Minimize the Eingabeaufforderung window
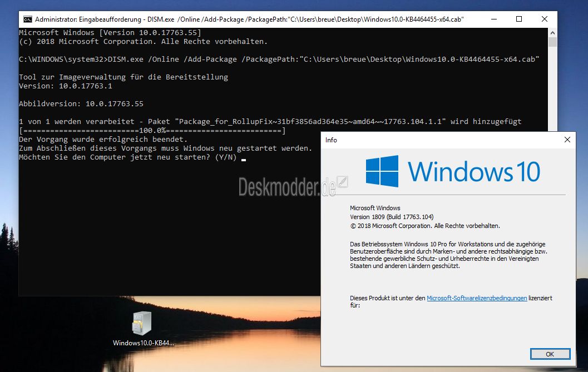Image resolution: width=588 pixels, height=372 pixels. click(x=494, y=19)
